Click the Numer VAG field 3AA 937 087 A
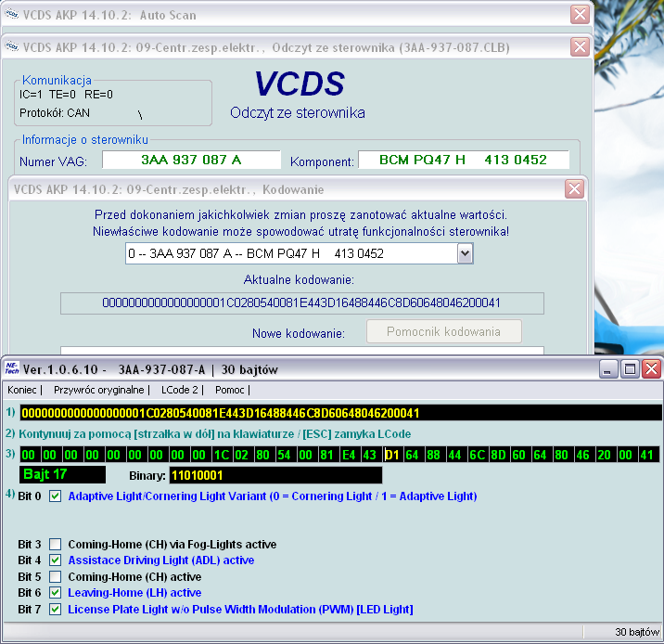This screenshot has height=644, width=664. [191, 160]
